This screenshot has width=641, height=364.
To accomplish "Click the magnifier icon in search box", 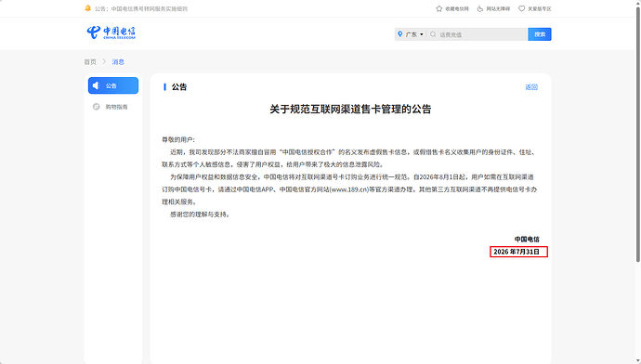I will [x=433, y=34].
